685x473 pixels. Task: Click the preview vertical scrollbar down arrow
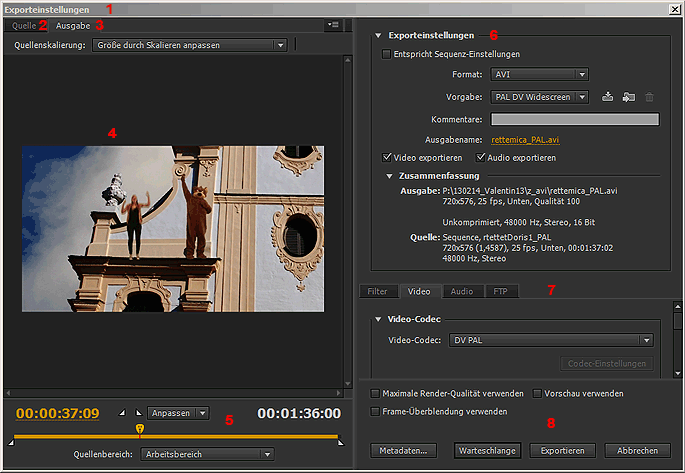(x=348, y=384)
